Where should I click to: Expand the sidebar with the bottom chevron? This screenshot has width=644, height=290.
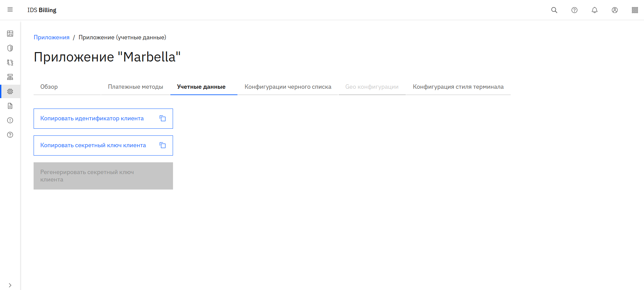10,285
